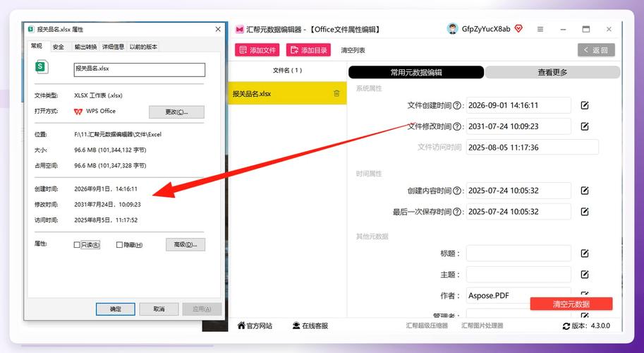
Task: Click the red VIP heart badge
Action: [518, 29]
